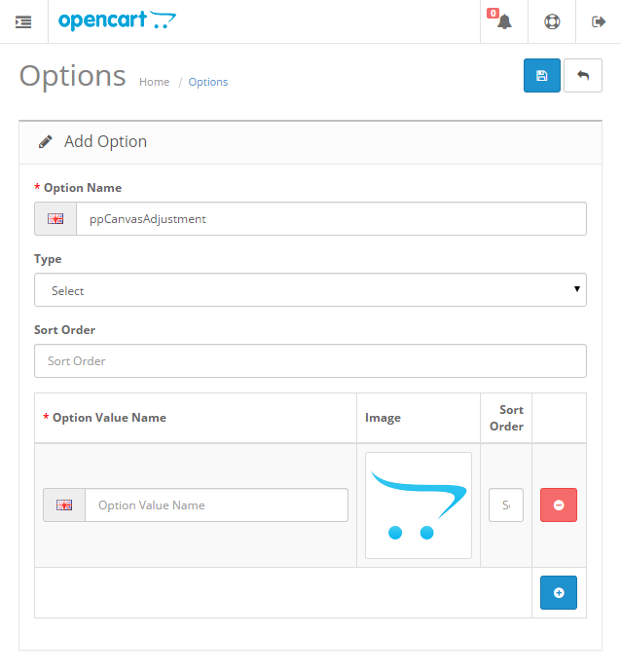Click the Option Value Name input field

pos(216,504)
